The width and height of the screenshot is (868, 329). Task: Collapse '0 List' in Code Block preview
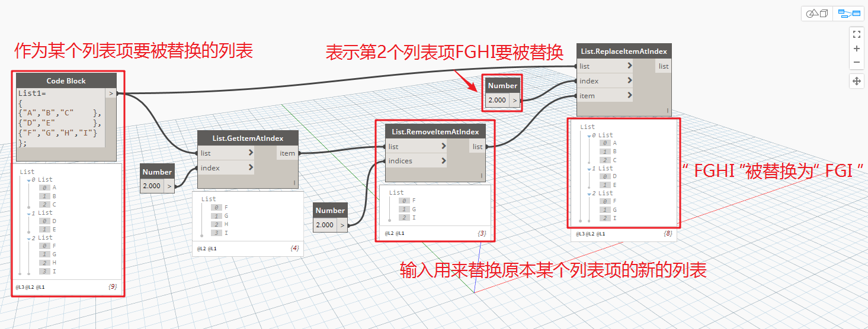point(28,180)
